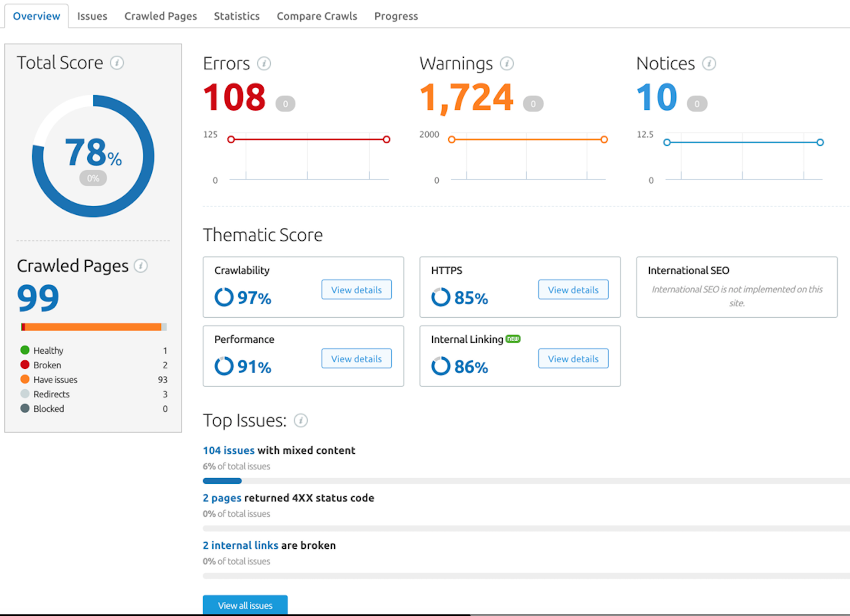Click the last point on Errors graph
850x616 pixels.
point(386,139)
